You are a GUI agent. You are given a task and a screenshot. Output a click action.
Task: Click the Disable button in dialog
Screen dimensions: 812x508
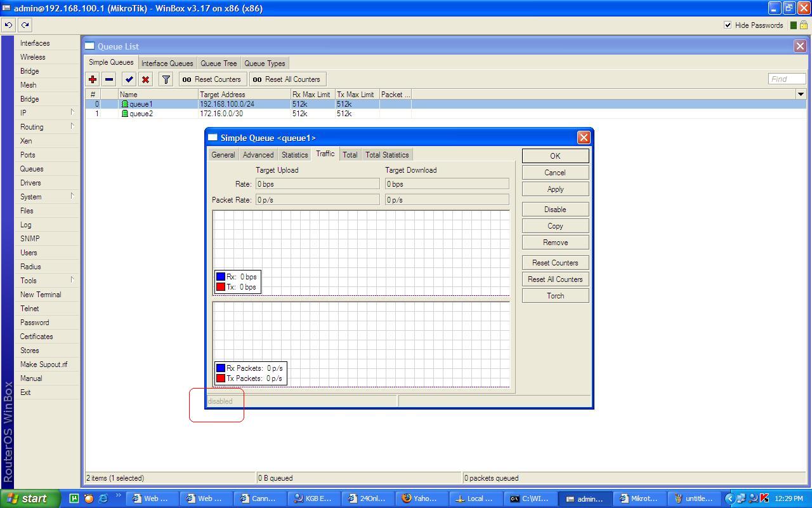coord(555,210)
